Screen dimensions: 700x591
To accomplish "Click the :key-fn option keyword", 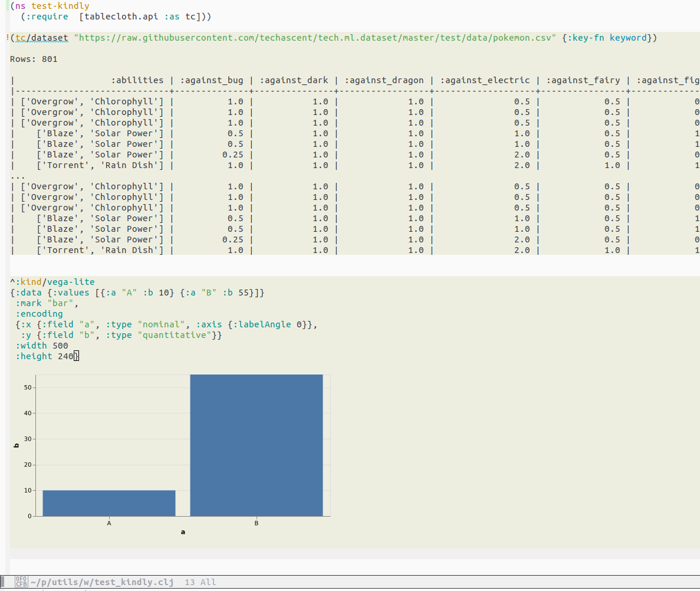I will click(x=586, y=38).
